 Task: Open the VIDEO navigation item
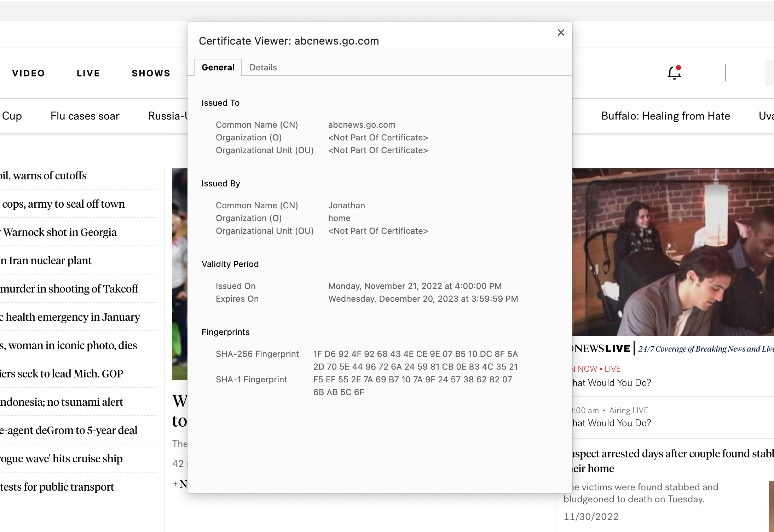29,73
